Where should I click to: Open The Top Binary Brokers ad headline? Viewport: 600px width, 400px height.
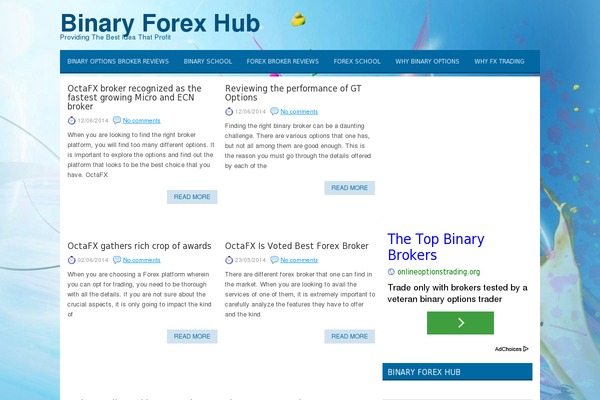coord(436,247)
